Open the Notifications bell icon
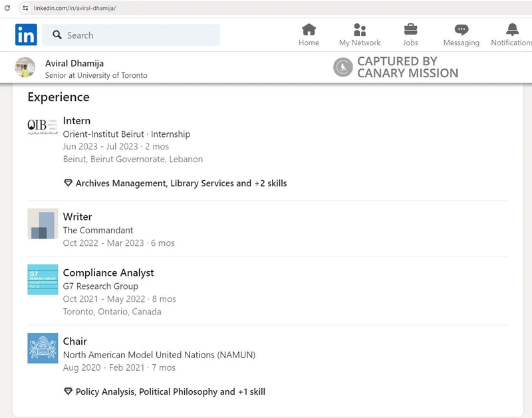 511,30
